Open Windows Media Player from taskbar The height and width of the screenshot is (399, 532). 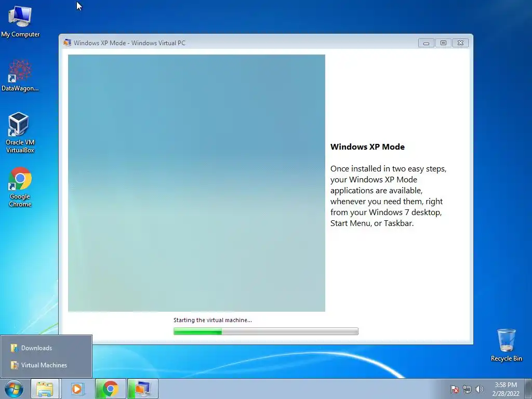pos(77,389)
